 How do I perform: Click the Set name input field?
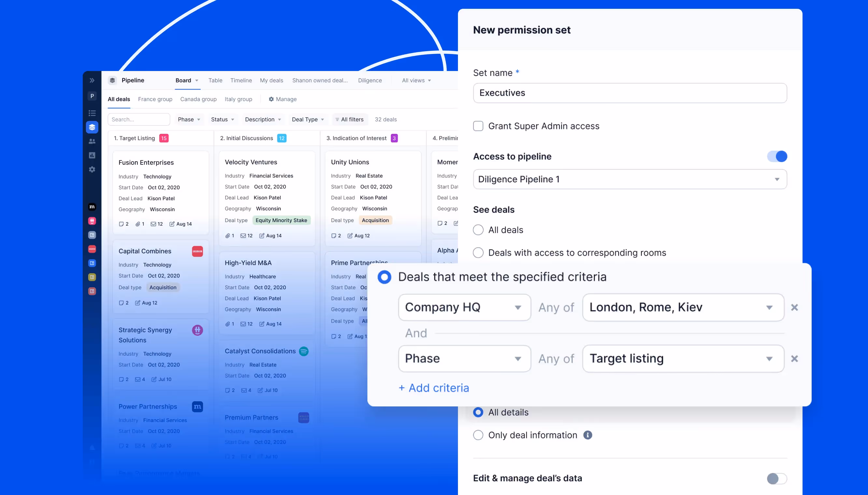(x=630, y=93)
